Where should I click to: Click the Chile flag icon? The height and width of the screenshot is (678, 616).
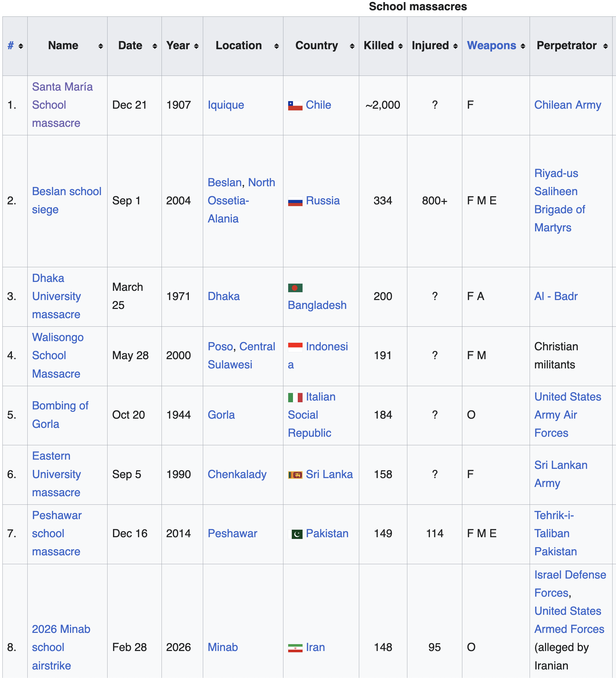coord(295,106)
